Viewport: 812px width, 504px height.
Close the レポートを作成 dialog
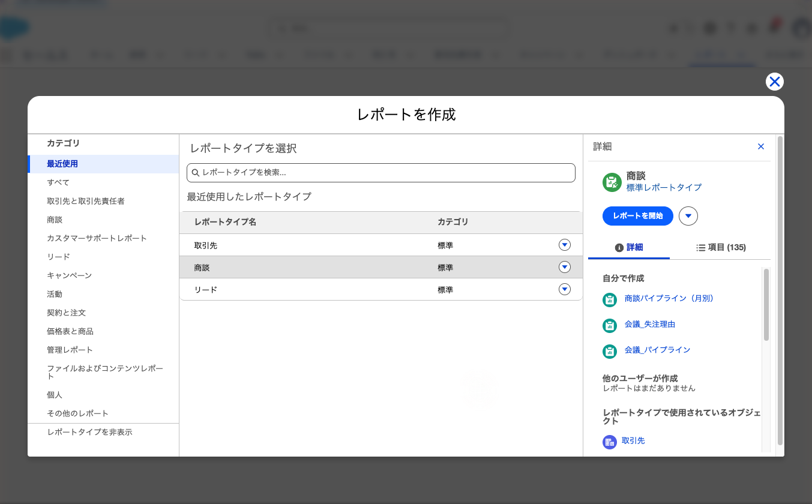tap(775, 82)
